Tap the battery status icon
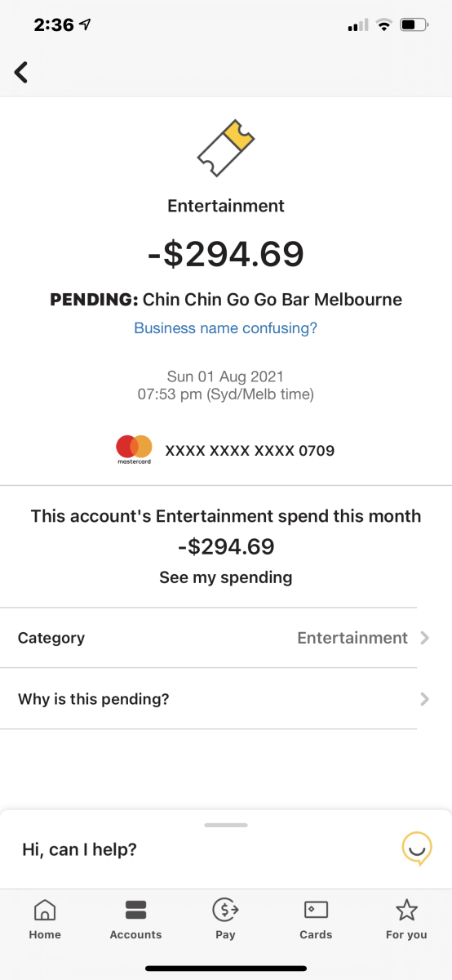 pyautogui.click(x=414, y=25)
